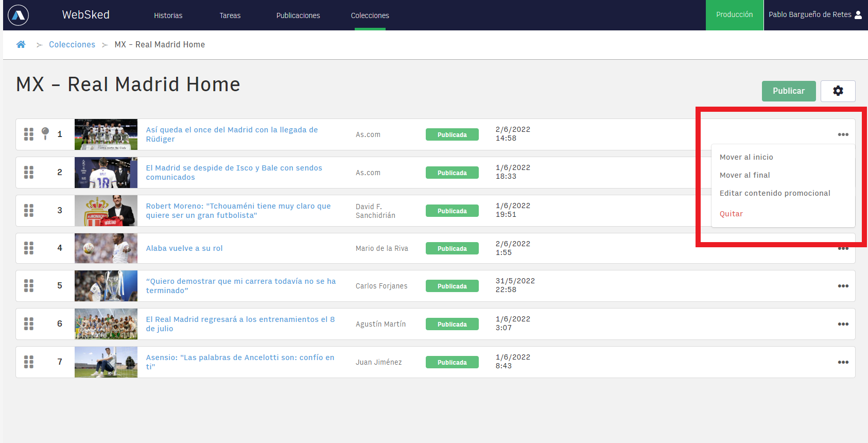Click Publicada badge on row 2

452,173
